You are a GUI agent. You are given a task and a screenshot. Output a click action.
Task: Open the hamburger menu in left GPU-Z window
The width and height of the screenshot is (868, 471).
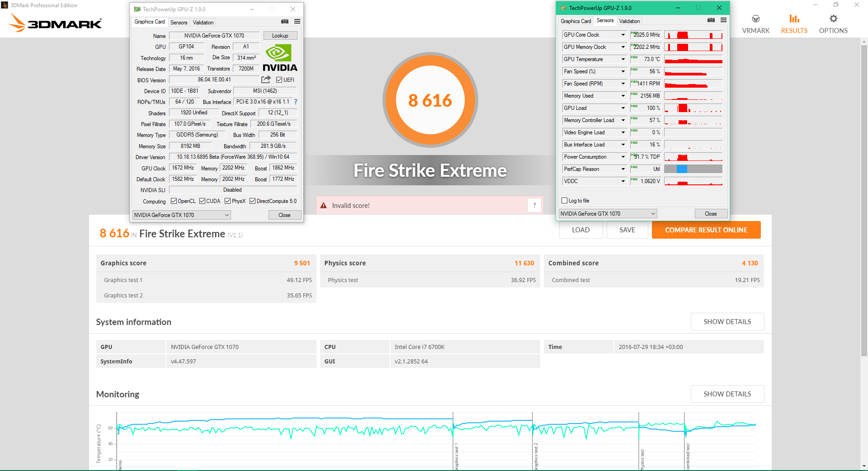pos(297,21)
